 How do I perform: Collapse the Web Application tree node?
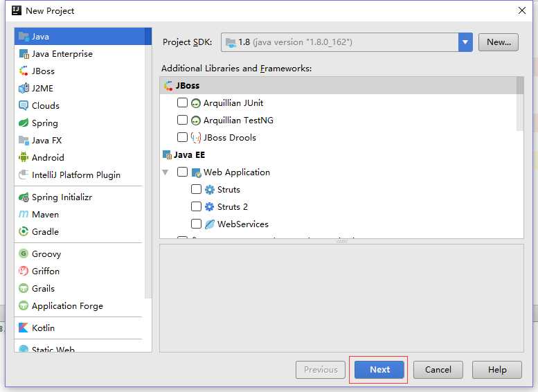(x=165, y=172)
